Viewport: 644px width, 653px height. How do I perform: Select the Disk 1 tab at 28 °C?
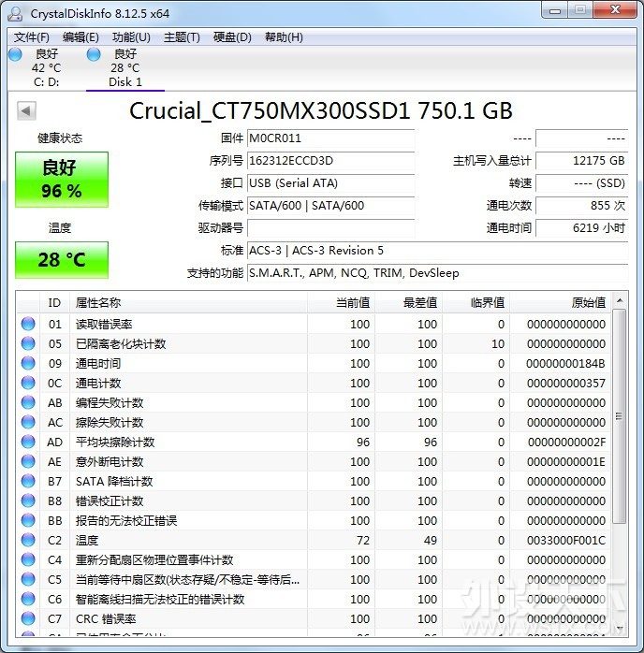[125, 68]
